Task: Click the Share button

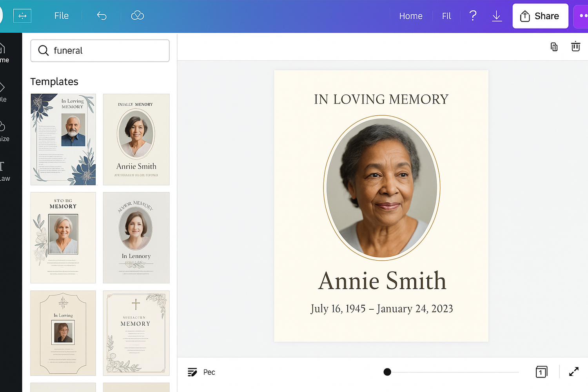Action: (540, 16)
